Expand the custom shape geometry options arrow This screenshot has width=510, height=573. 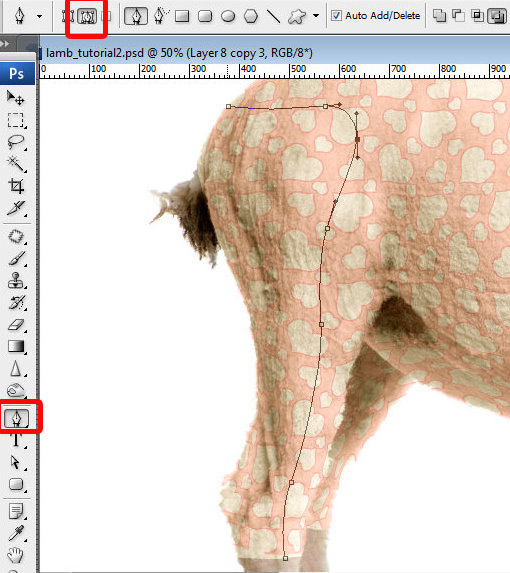[316, 16]
